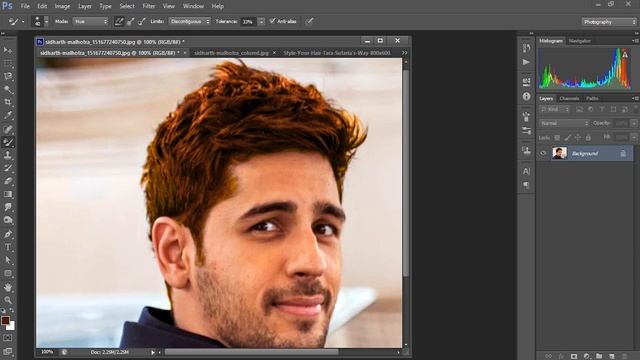Image resolution: width=640 pixels, height=360 pixels.
Task: Show hidden document tabs with double chevron
Action: pos(404,53)
